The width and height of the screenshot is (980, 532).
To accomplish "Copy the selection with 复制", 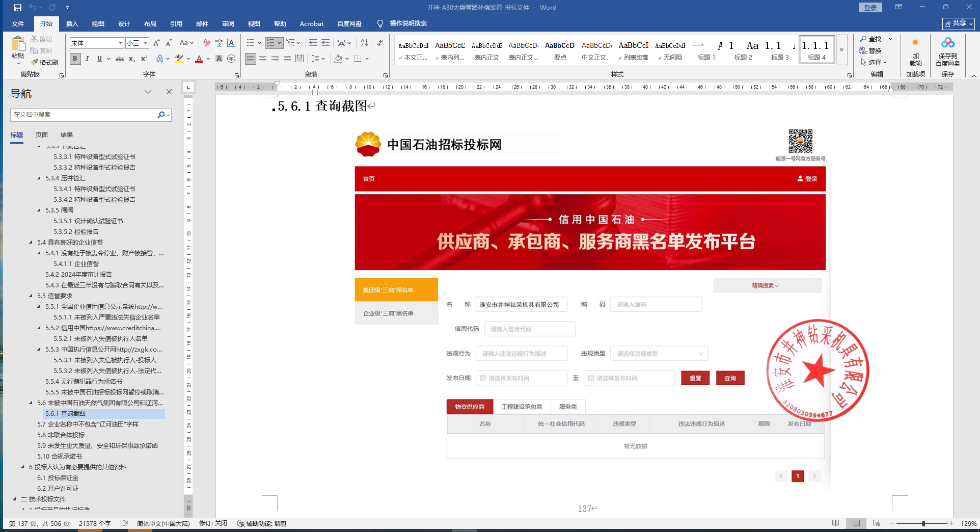I will pos(41,50).
